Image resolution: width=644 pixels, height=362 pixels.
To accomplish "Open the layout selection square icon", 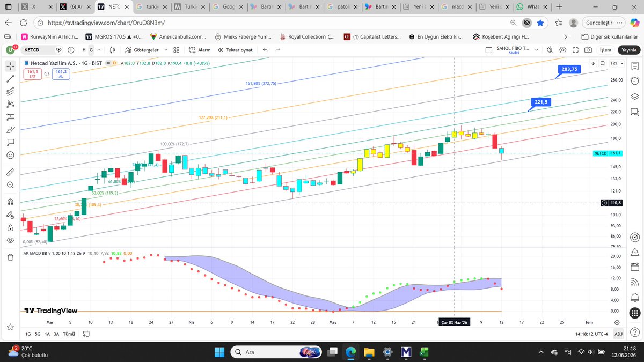I will pos(488,49).
